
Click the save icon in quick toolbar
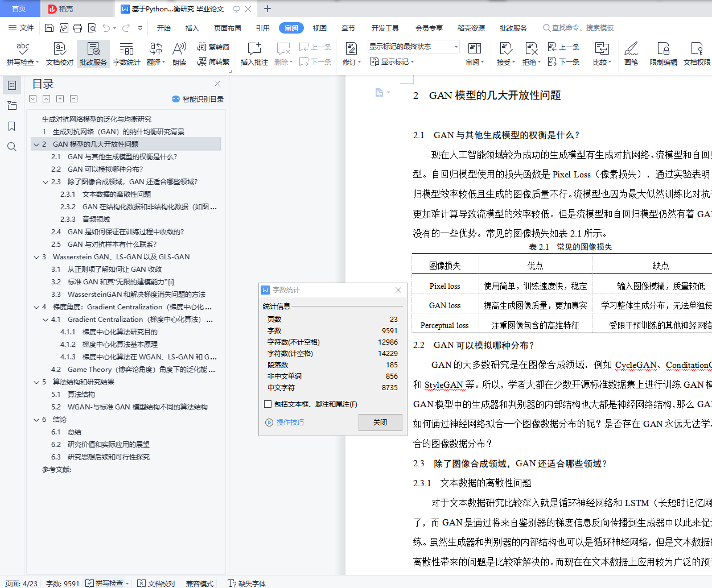[49, 28]
